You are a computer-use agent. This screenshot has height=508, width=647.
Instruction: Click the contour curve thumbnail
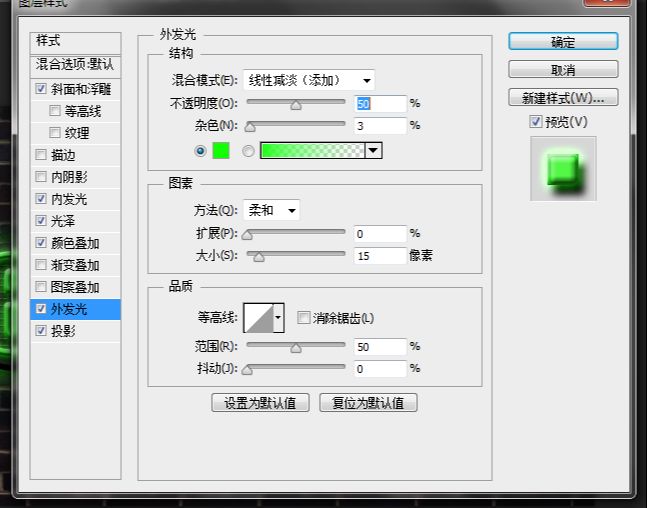click(259, 318)
